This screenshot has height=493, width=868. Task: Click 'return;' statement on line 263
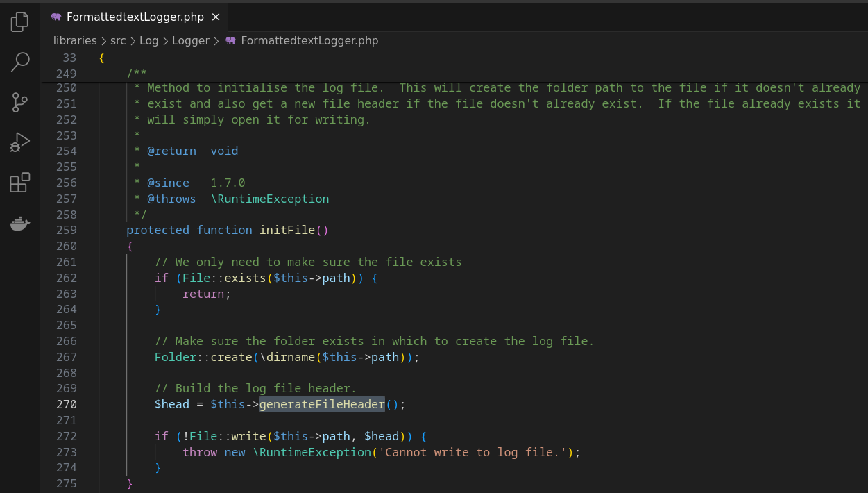pyautogui.click(x=207, y=294)
